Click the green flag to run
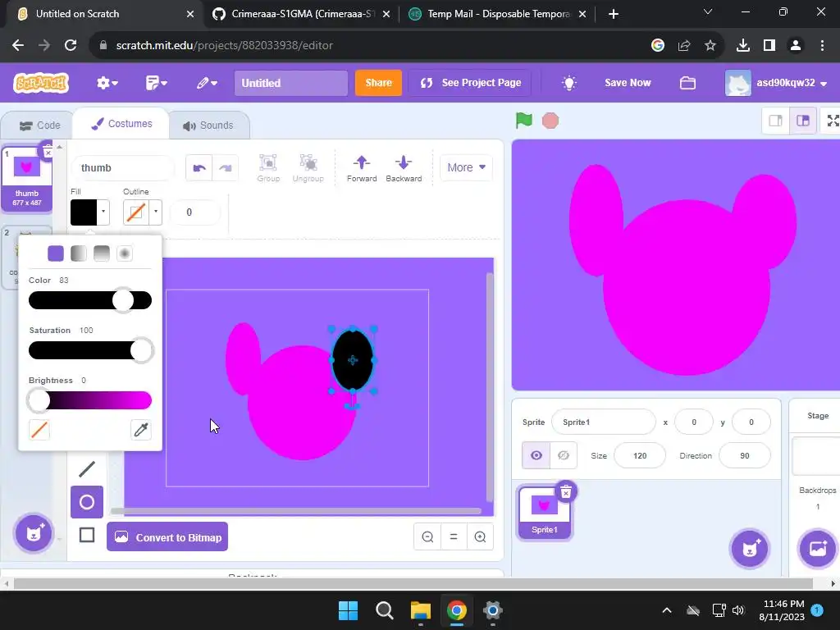840x630 pixels. pos(523,121)
